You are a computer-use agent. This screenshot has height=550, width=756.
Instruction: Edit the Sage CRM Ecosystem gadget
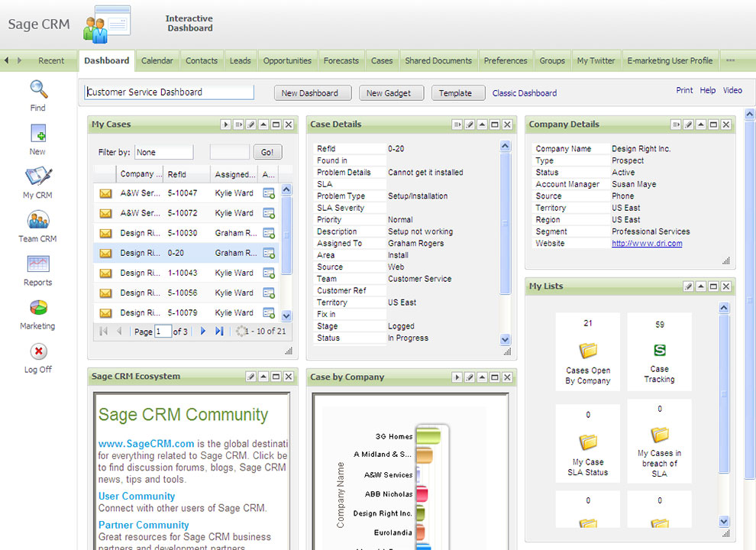point(250,377)
